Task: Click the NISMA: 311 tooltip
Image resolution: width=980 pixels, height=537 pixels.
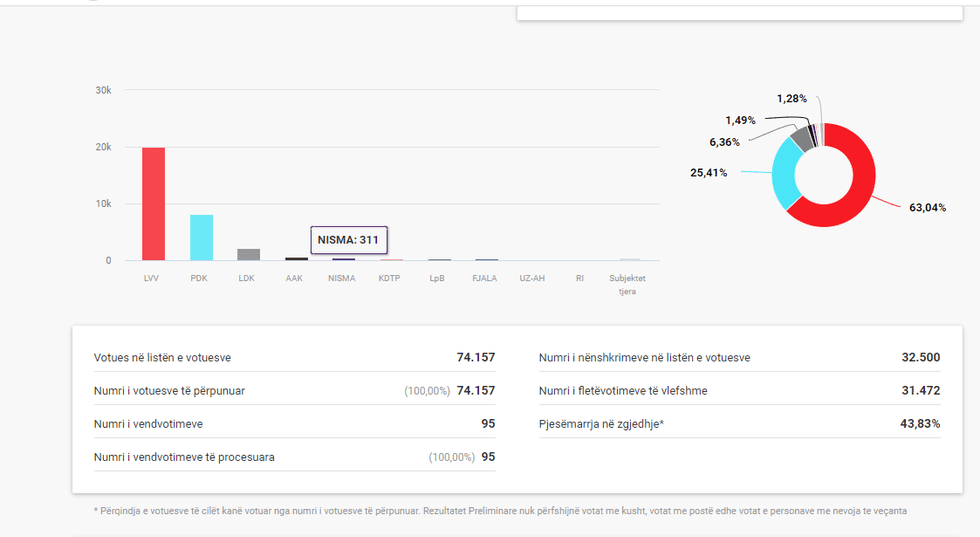Action: click(x=349, y=240)
